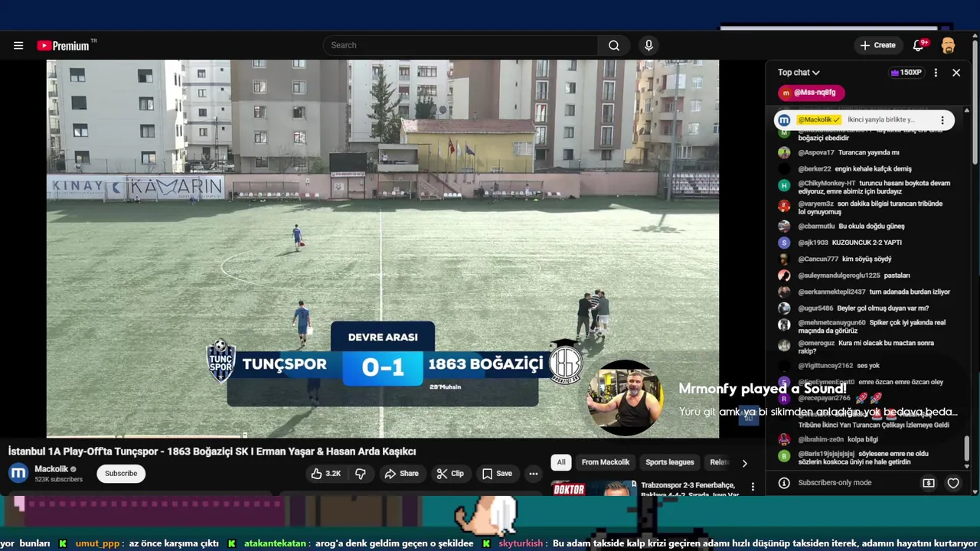The height and width of the screenshot is (551, 980).
Task: Start voice search with the microphone
Action: pyautogui.click(x=648, y=45)
